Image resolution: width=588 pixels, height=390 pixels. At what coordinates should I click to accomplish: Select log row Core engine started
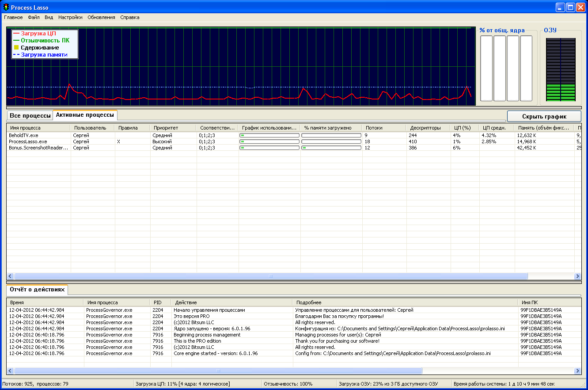[294, 353]
